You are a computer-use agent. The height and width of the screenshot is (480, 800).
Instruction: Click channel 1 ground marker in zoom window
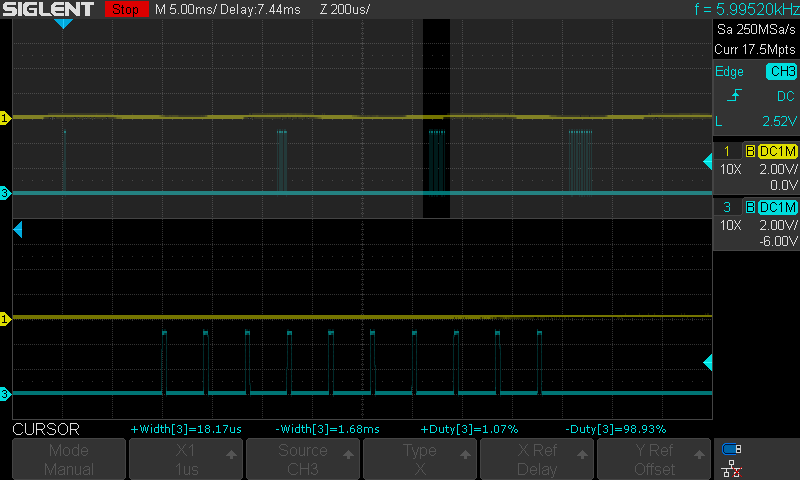tap(5, 319)
